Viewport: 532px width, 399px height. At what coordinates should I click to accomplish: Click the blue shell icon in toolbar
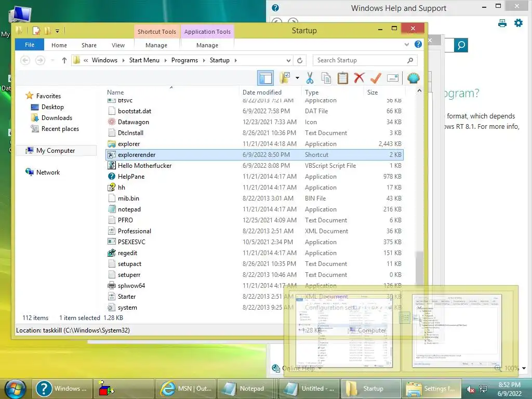click(x=413, y=78)
